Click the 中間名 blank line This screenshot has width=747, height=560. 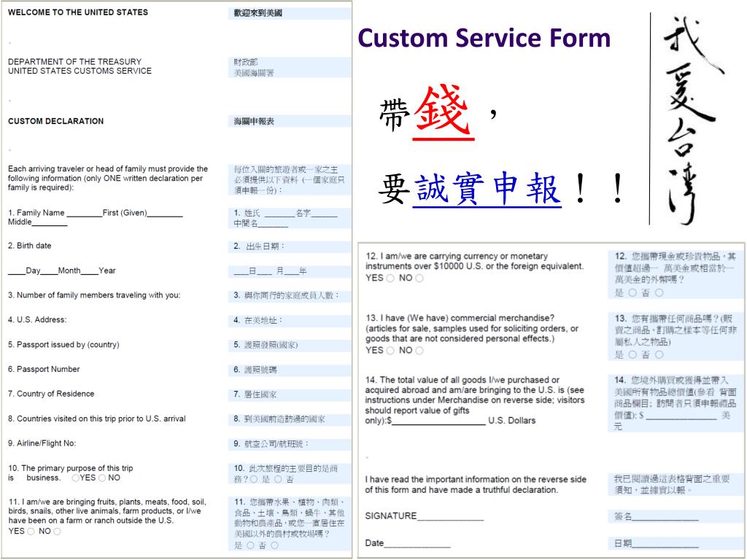point(273,224)
